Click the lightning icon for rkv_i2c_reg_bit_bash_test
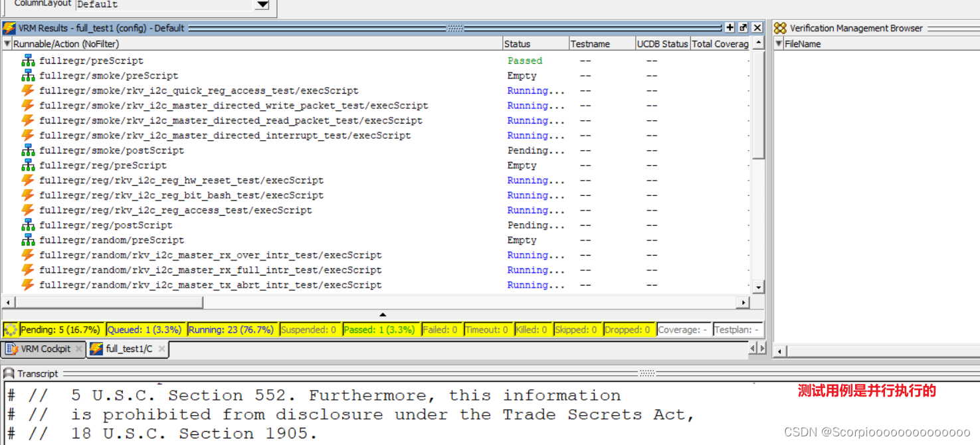Screen dimensions: 980x445 (x=28, y=195)
